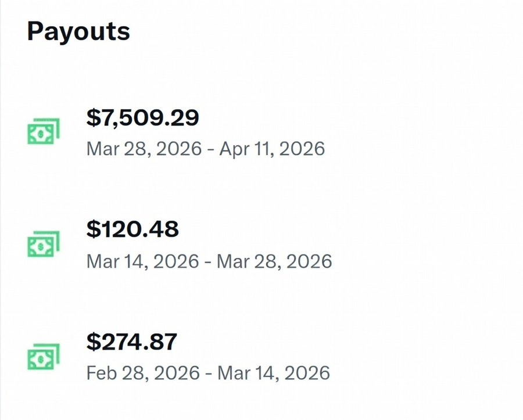Click end date Mar 28, 2026 under $120.48
This screenshot has width=523, height=420.
pos(274,261)
